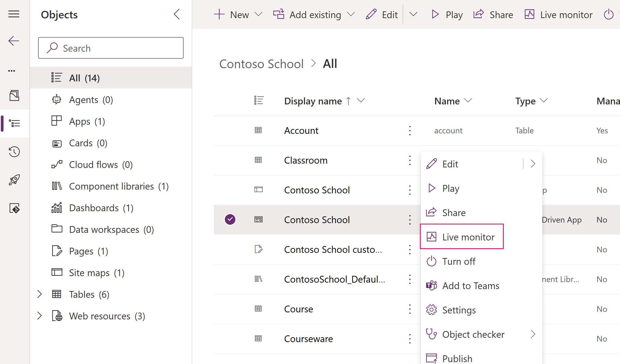Open the Course table row
Viewport: 620px width, 364px height.
point(299,309)
